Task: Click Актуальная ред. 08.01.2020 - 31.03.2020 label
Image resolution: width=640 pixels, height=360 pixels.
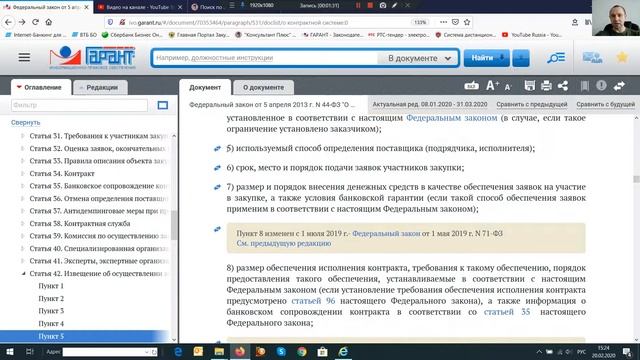Action: (430, 104)
